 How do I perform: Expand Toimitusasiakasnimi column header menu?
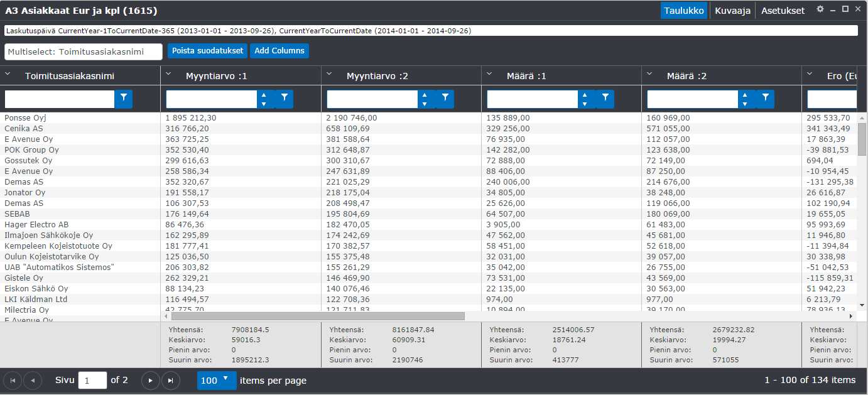[x=8, y=74]
